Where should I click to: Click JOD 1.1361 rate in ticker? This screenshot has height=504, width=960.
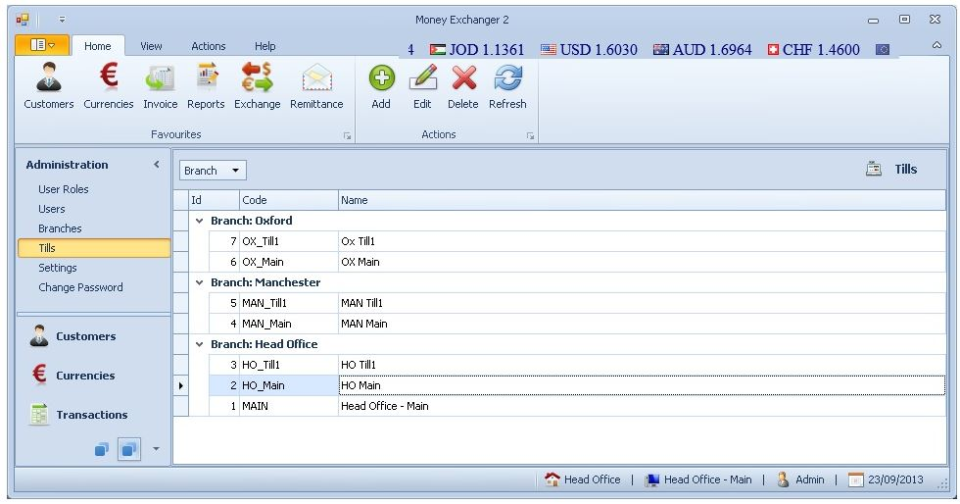point(477,50)
